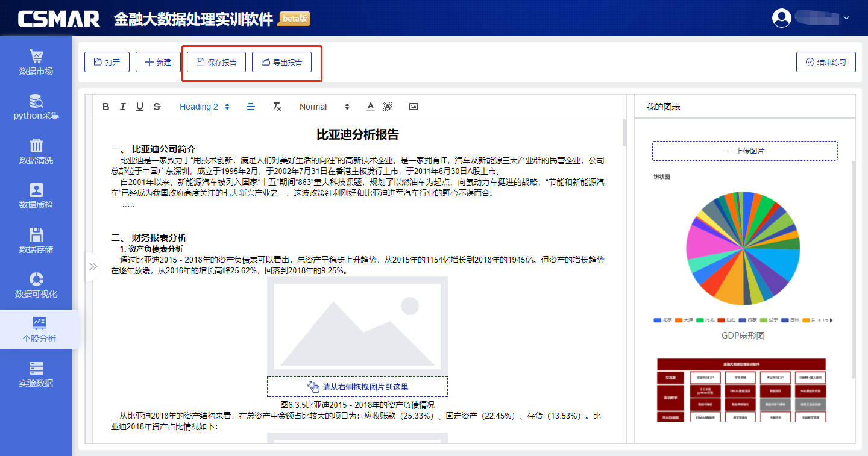Toggle italic formatting in editor toolbar
868x456 pixels.
tap(123, 107)
